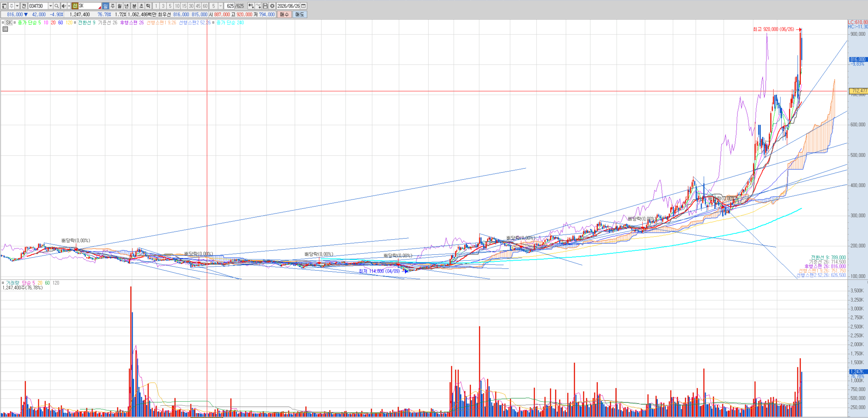
Task: Select the 1 interval button
Action: click(156, 6)
